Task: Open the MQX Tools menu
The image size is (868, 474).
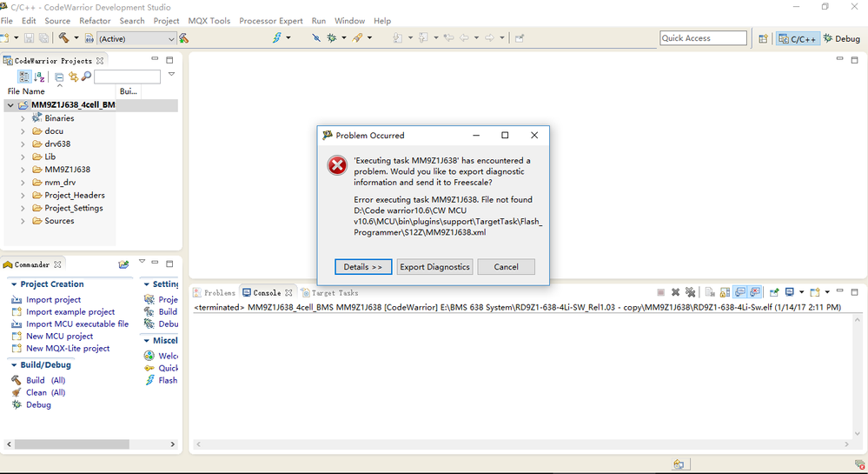Action: (209, 21)
